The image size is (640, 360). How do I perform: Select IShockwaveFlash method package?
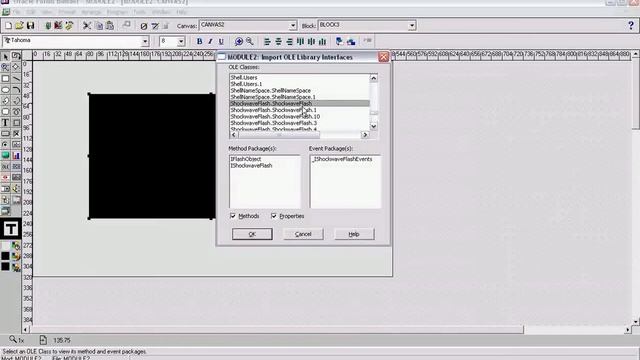point(251,166)
